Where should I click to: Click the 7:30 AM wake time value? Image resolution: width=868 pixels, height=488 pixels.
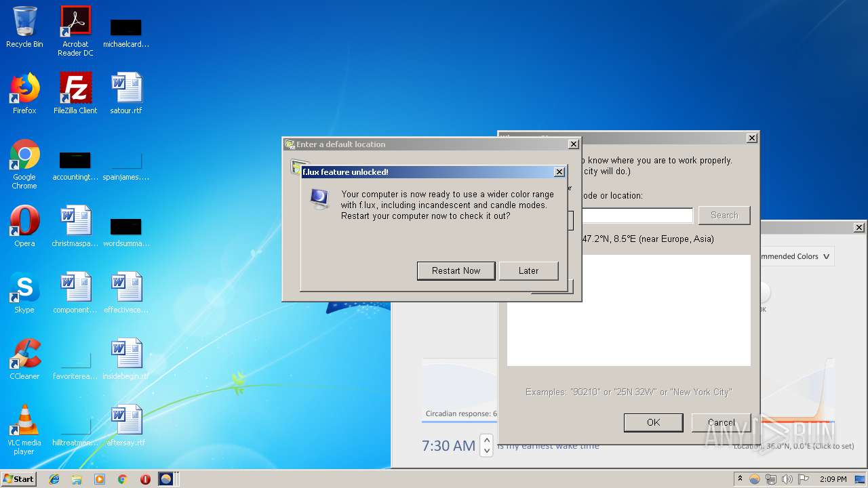448,445
